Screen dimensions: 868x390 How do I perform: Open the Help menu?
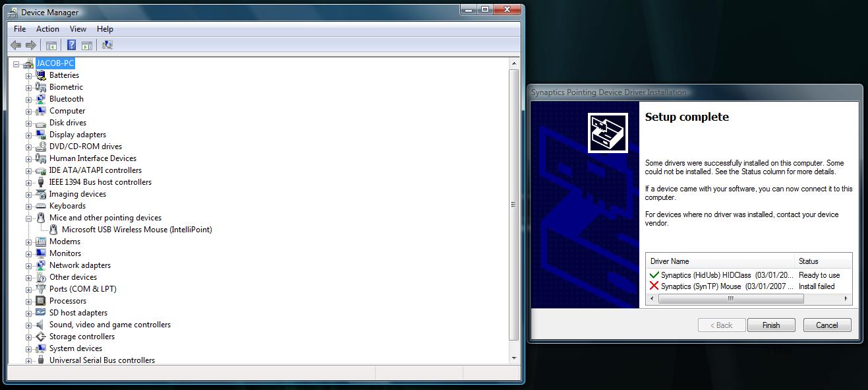105,29
